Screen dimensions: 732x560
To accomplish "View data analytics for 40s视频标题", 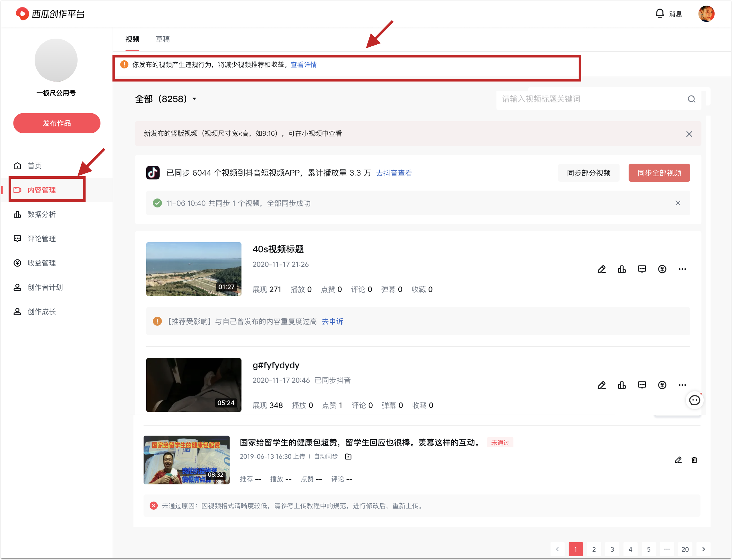I will pos(622,269).
